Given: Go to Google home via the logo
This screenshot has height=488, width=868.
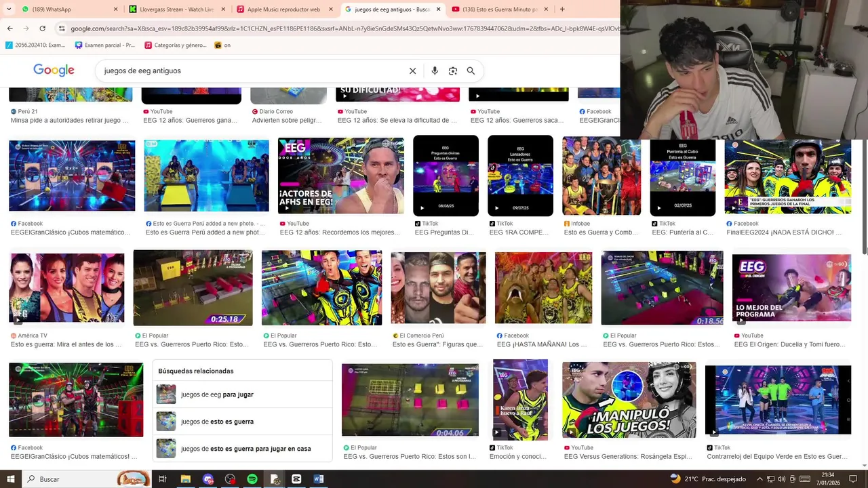Looking at the screenshot, I should pos(54,70).
